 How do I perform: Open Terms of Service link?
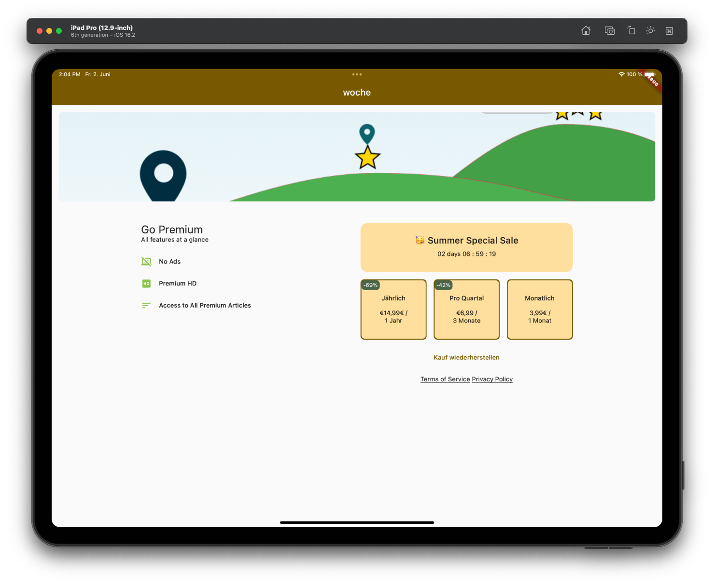445,379
